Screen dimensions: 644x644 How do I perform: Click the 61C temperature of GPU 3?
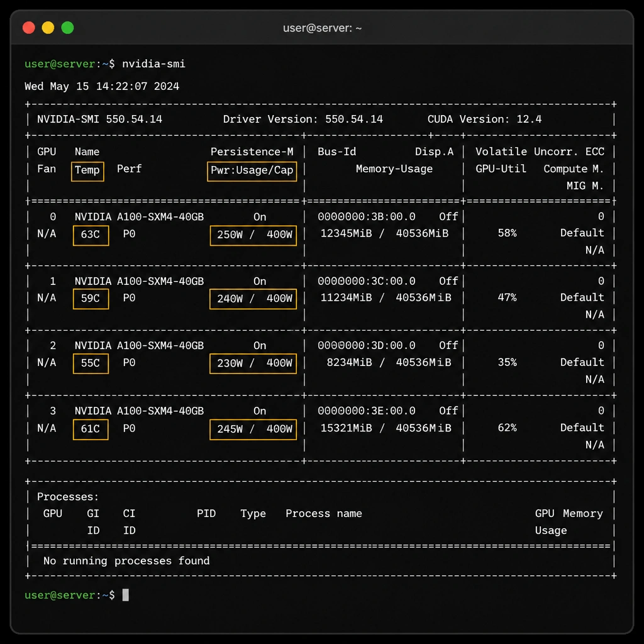tap(91, 430)
